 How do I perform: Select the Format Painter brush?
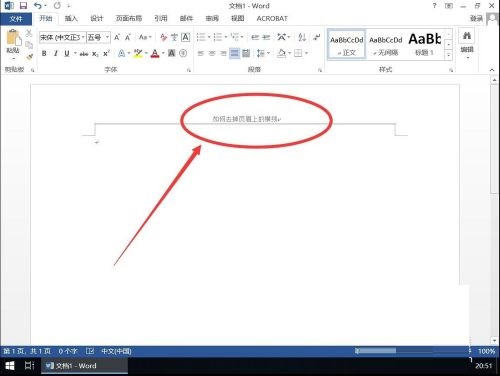point(29,57)
